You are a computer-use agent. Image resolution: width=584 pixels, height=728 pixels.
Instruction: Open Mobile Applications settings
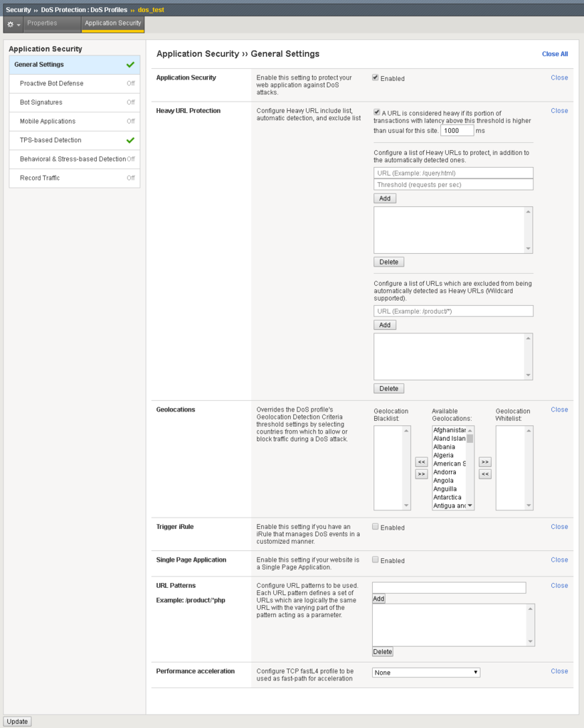pos(75,121)
